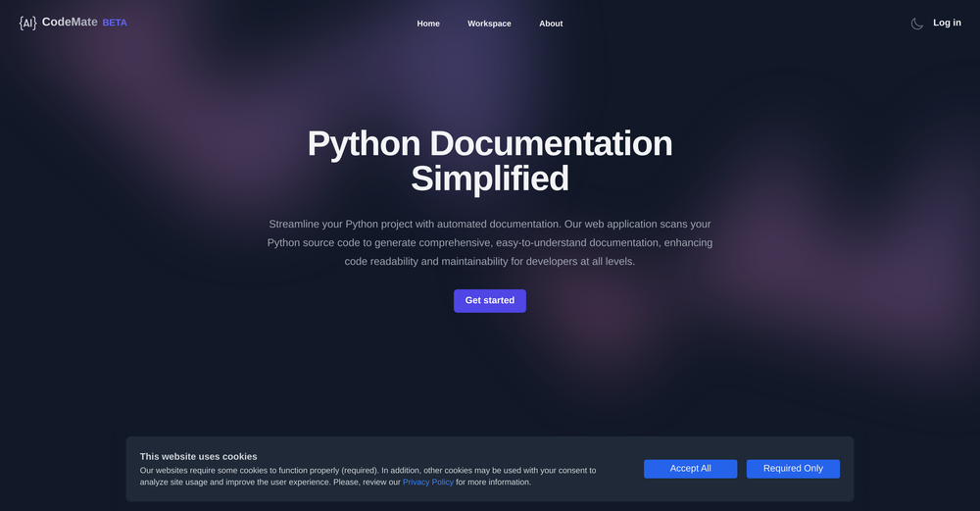Click the {AI} CodeMate logo icon
The height and width of the screenshot is (511, 980).
[x=27, y=23]
